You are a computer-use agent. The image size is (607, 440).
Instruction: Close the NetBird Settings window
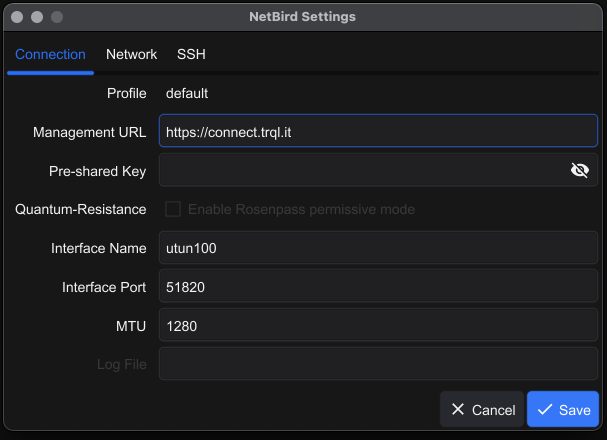click(x=17, y=18)
